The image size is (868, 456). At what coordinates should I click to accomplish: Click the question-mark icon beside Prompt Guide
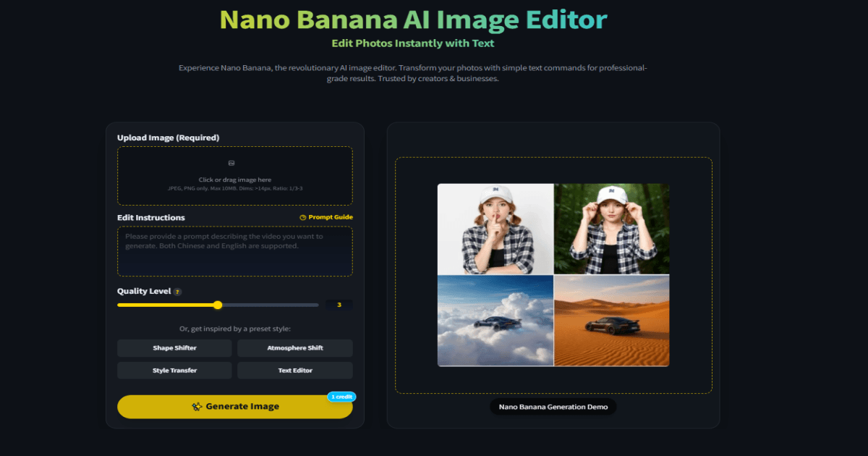302,217
